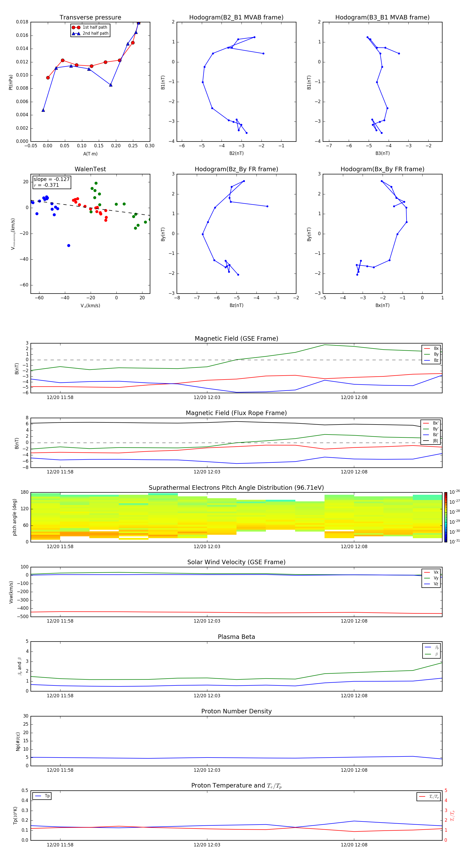Click the 'Hodogram(B3_B1 MVAB frame)' title
The width and height of the screenshot is (473, 868).
(x=382, y=18)
